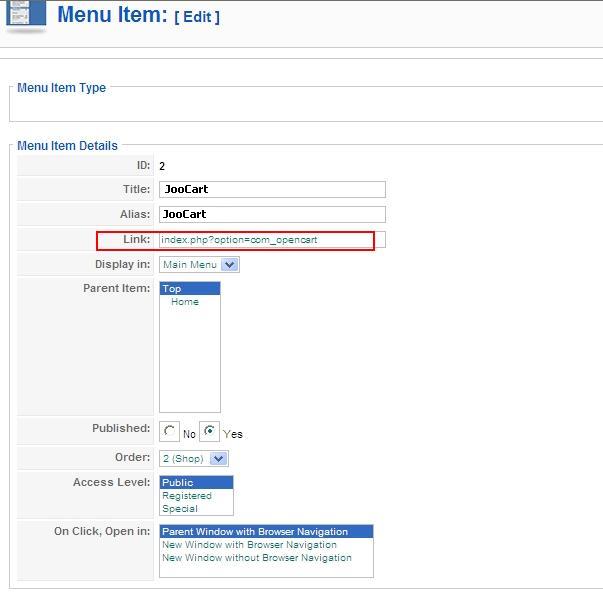This screenshot has height=605, width=603.
Task: Choose New Window with Browser Navigation
Action: point(267,545)
